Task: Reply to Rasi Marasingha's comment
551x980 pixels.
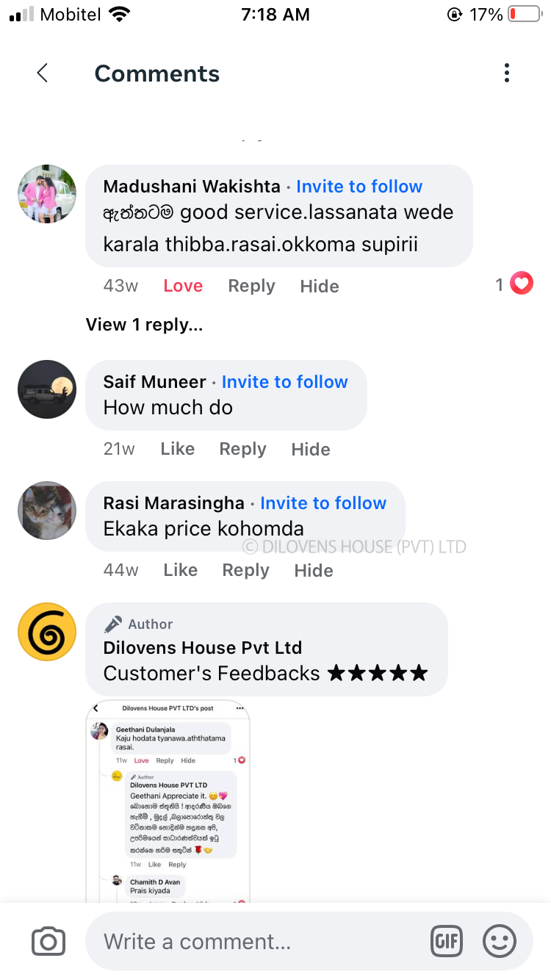Action: click(246, 570)
